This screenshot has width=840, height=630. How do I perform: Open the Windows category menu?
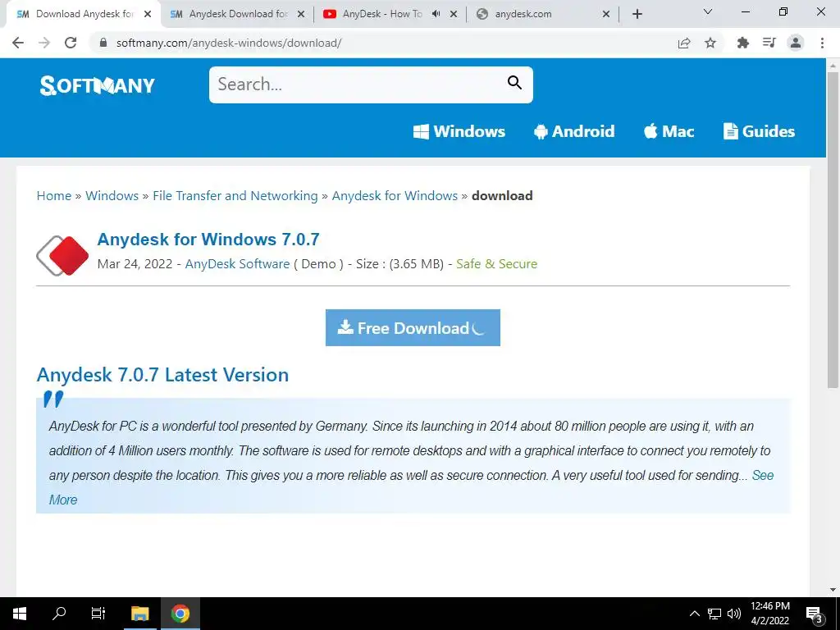(459, 131)
